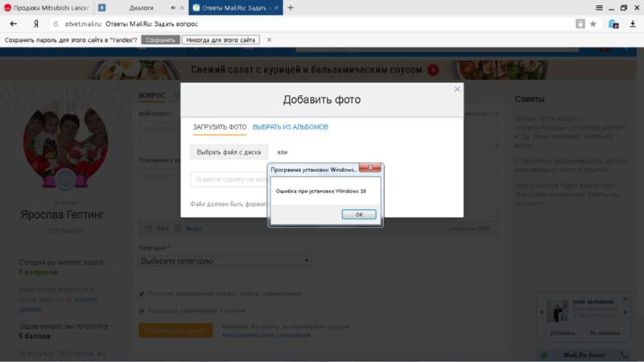This screenshot has width=644, height=362.
Task: Switch to ЗАГРУЗИТЬ ФОТО tab
Action: pos(220,127)
